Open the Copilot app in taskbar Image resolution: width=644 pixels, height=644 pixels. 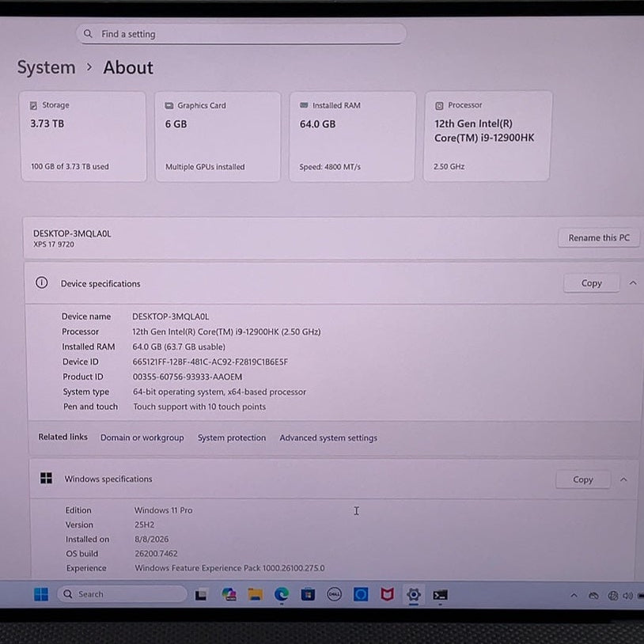pos(229,594)
